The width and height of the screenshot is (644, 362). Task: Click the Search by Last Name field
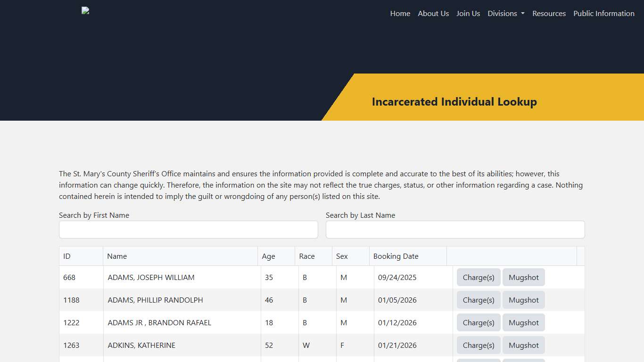455,230
